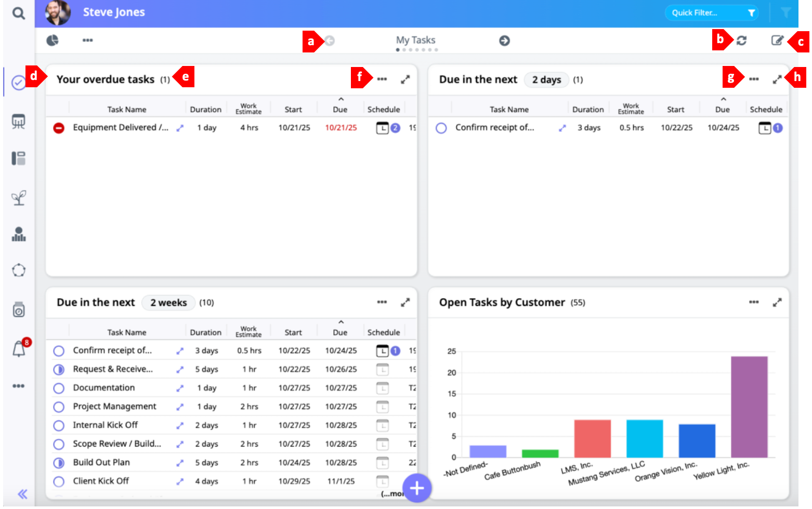Toggle status circle for Documentation task
Screen dimensions: 812x509
coord(59,389)
